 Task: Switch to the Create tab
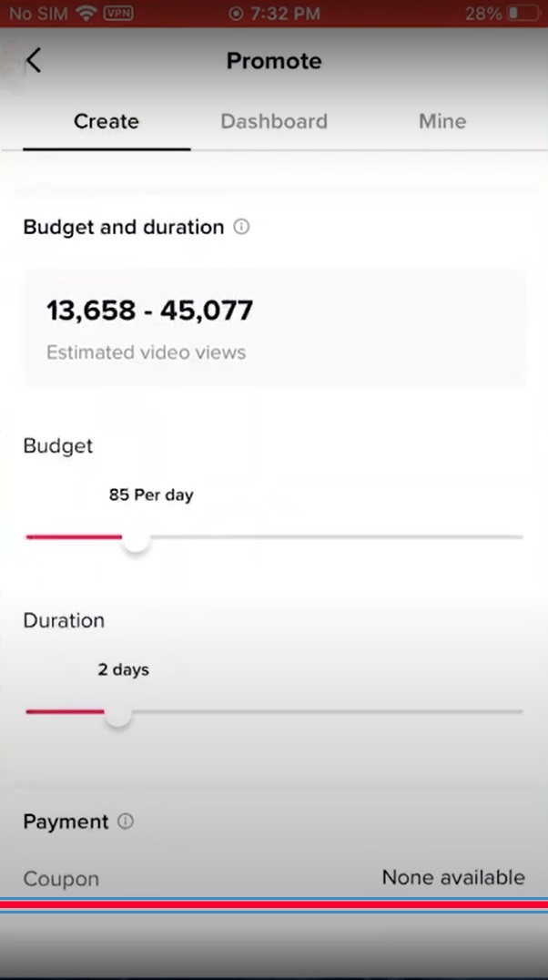click(x=107, y=122)
